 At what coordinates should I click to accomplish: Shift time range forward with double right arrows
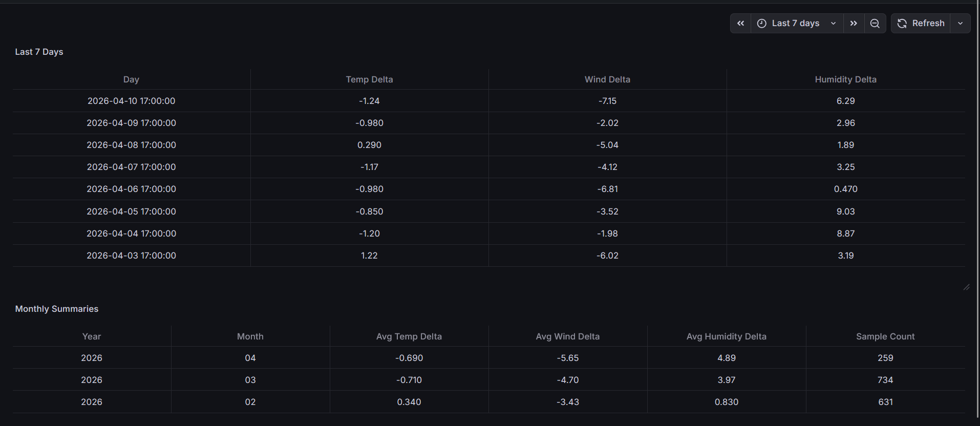(853, 23)
